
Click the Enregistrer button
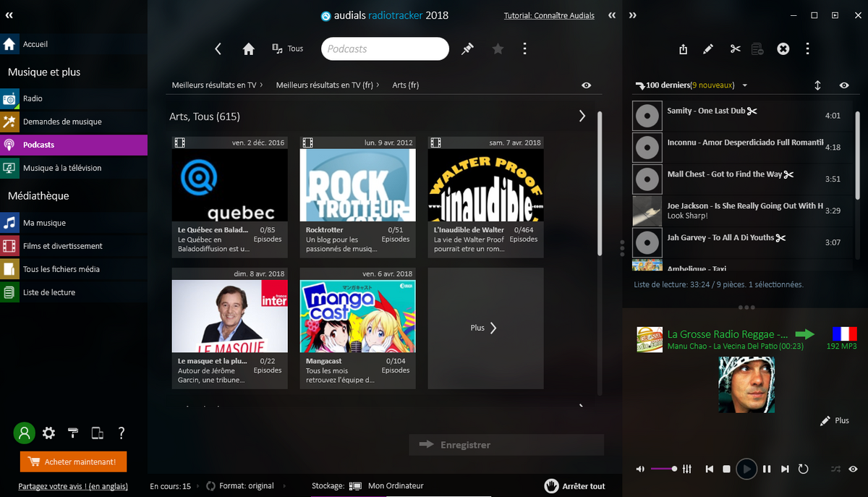tap(506, 445)
